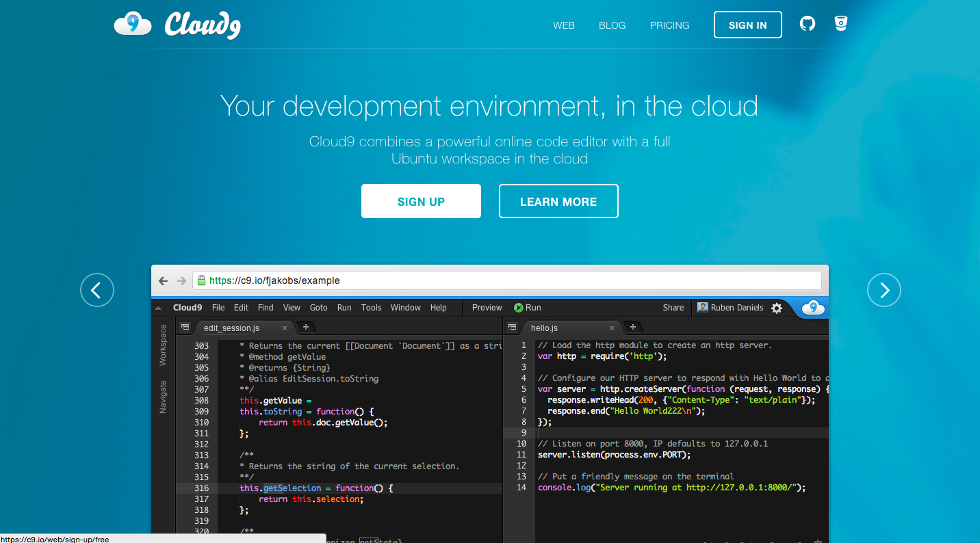The width and height of the screenshot is (980, 543).
Task: Click the SIGN UP button
Action: pos(421,201)
